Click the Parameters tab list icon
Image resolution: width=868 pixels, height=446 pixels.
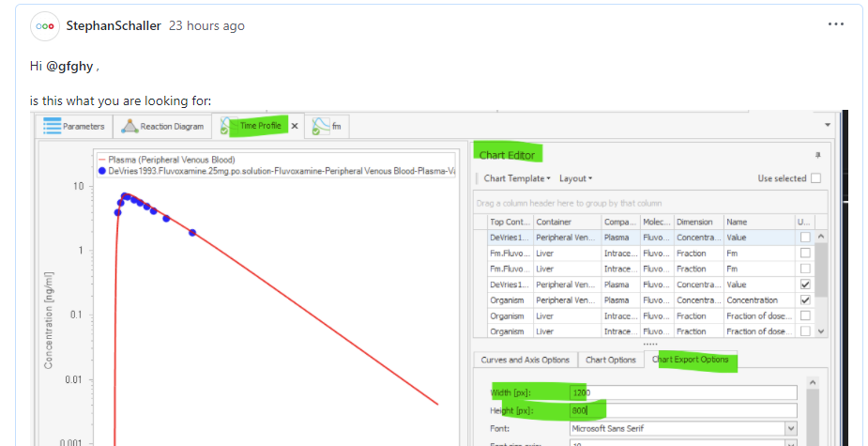click(x=52, y=126)
